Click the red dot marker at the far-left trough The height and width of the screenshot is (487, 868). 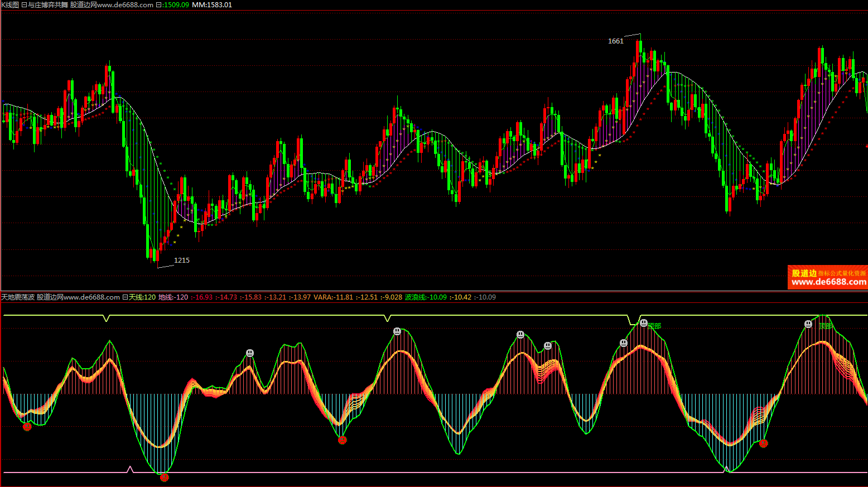pos(27,427)
